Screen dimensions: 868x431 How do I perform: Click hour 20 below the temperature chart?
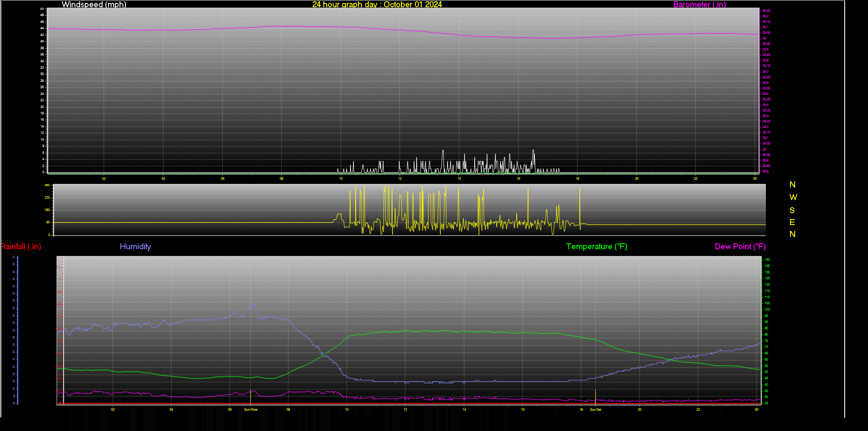[640, 409]
